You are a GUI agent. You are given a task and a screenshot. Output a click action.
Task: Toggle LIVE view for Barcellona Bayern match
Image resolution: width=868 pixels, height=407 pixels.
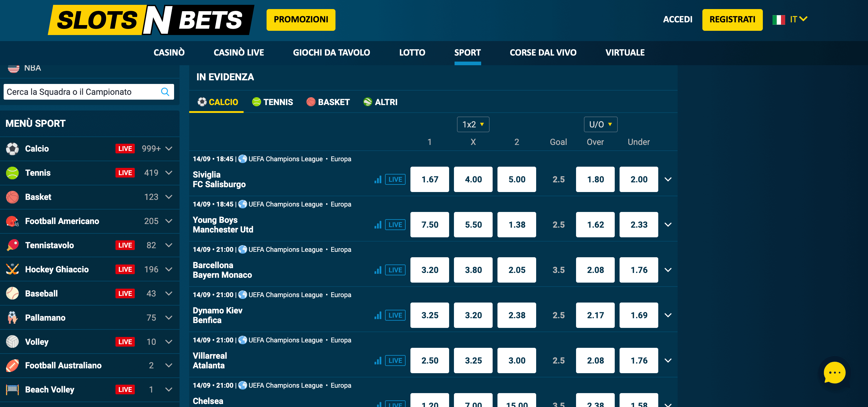coord(395,270)
